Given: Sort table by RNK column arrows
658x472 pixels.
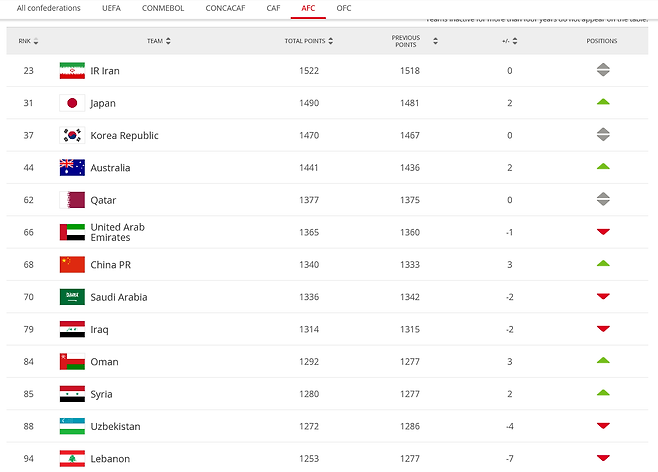Looking at the screenshot, I should point(36,41).
